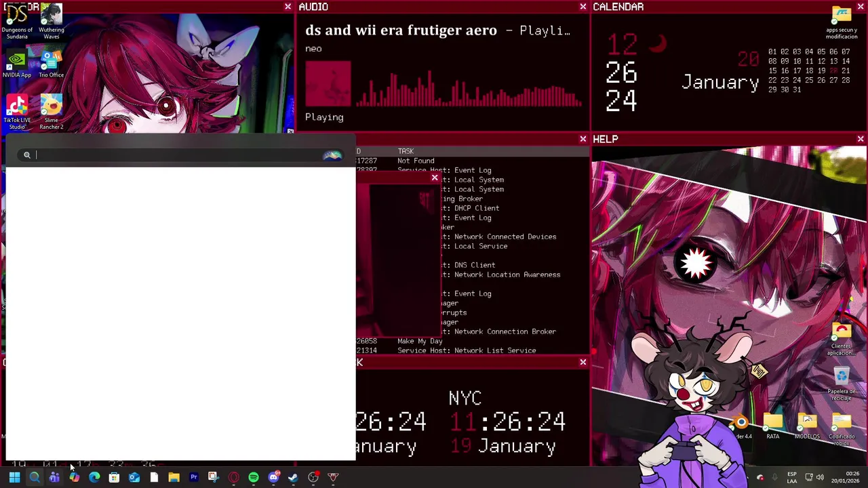Open File Explorer from the taskbar

point(174,478)
